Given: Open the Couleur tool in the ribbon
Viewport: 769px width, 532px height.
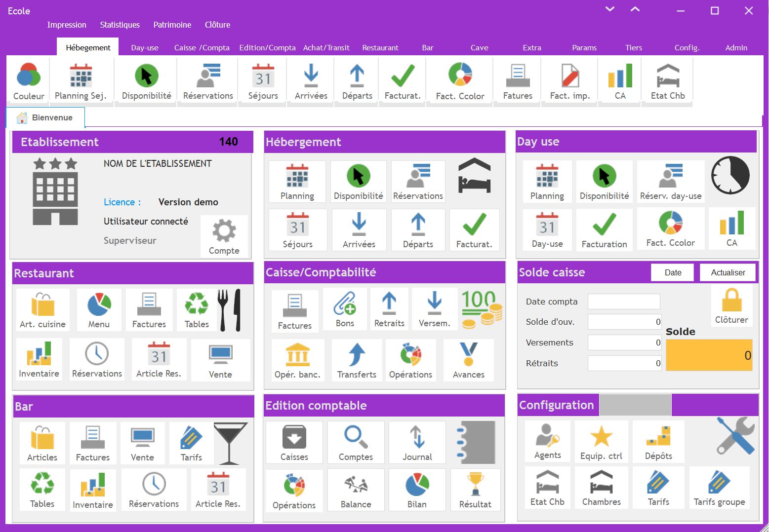Looking at the screenshot, I should tap(29, 81).
